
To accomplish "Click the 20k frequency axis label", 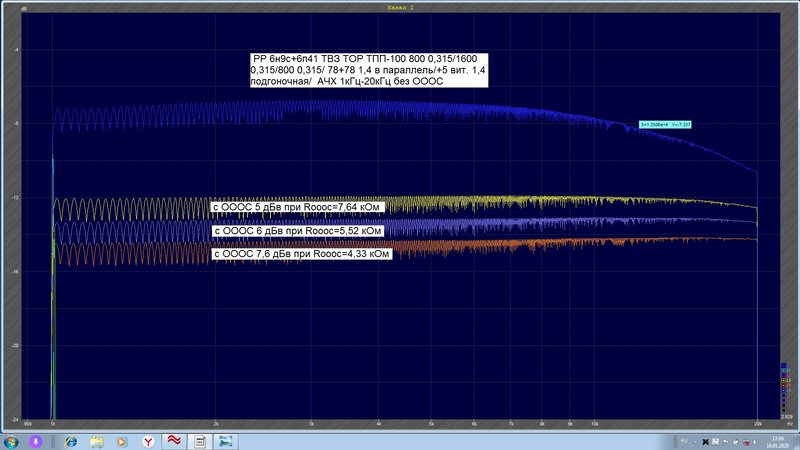I will [x=758, y=424].
